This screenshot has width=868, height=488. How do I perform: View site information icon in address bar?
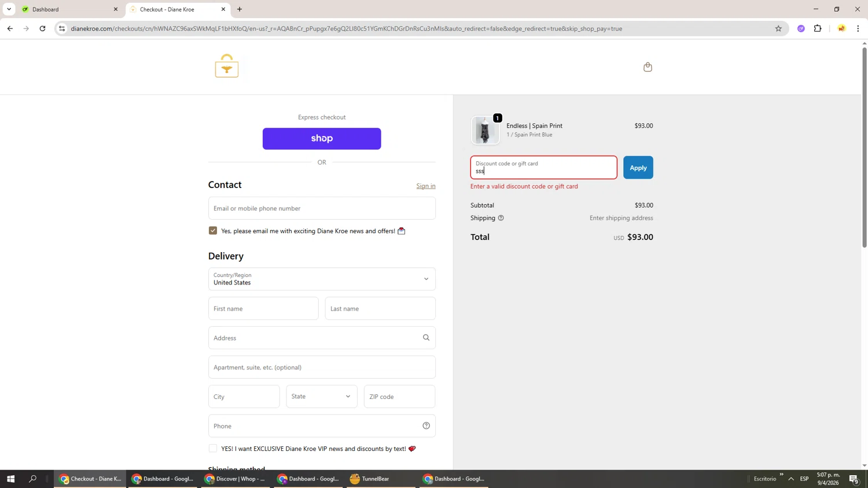point(62,28)
